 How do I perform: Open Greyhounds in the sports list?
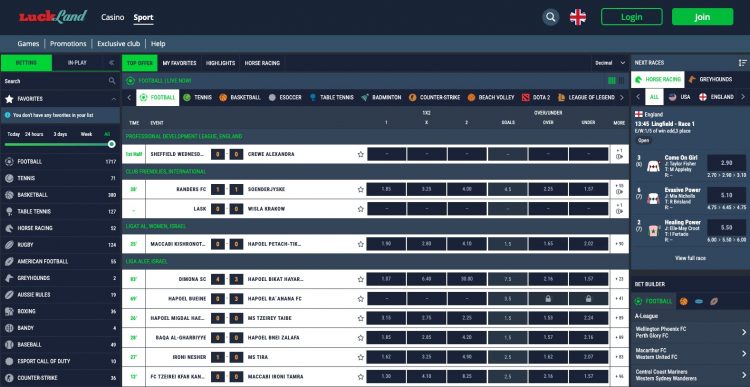(x=60, y=278)
